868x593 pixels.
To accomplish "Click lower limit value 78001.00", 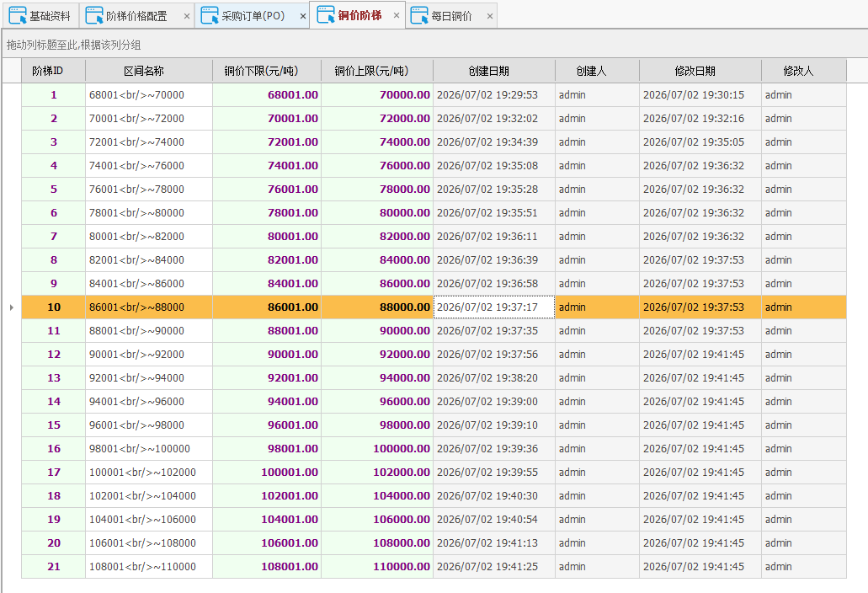I will [267, 212].
